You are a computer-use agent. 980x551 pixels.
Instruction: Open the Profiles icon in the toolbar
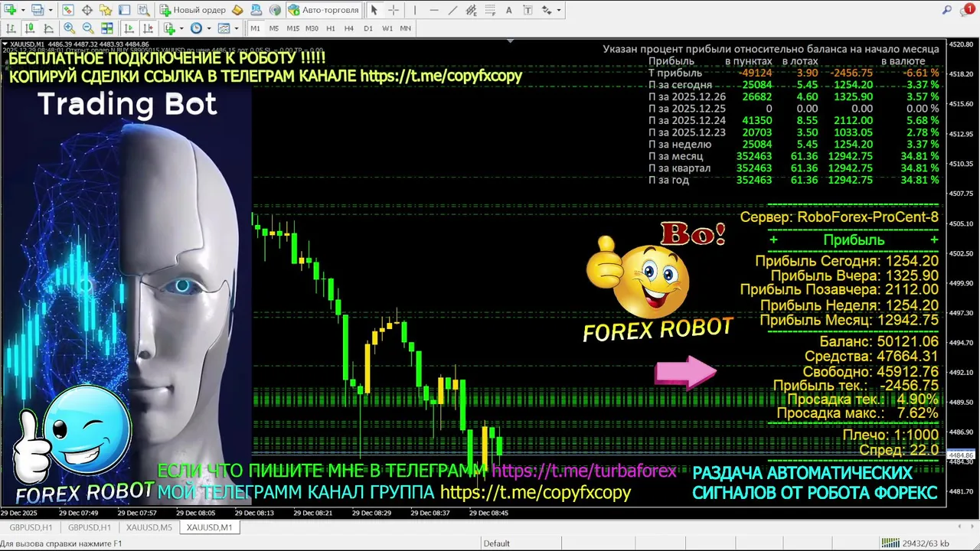click(x=37, y=10)
